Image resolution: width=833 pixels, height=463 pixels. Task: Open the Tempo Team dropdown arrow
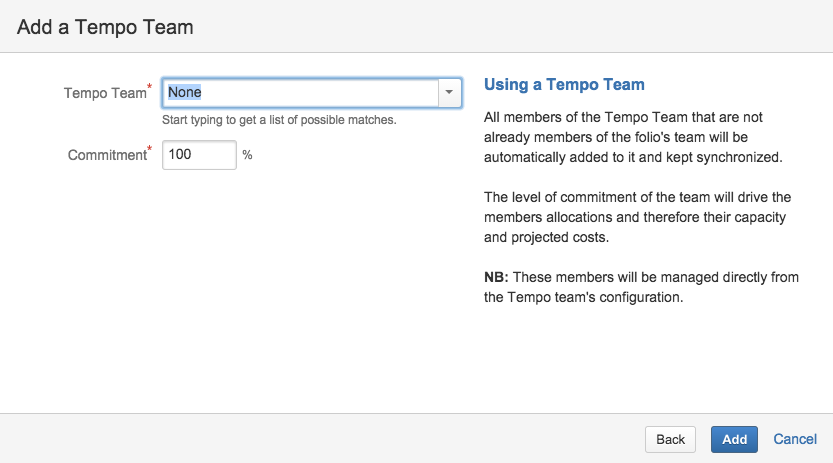tap(449, 93)
